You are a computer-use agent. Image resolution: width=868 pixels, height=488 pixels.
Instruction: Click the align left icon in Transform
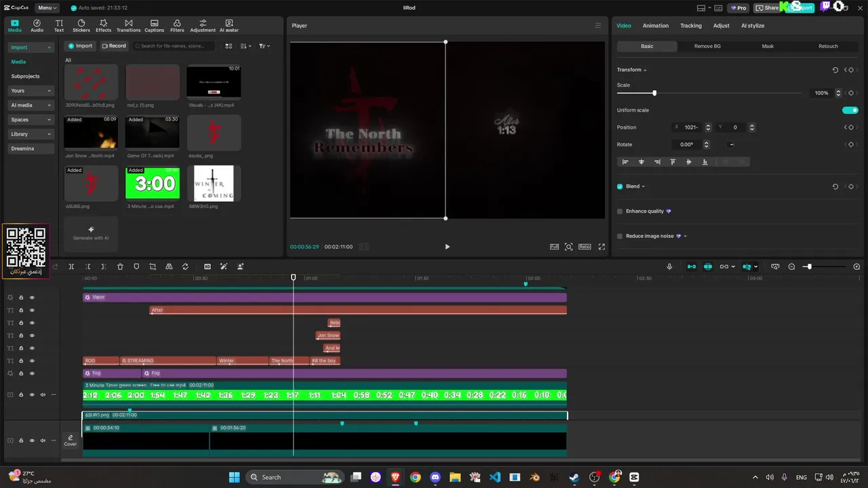tap(625, 162)
